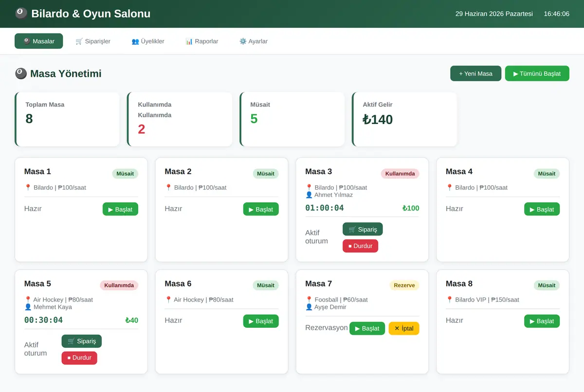Click the date 29 Haziran 2026 Pazartesi
Viewport: 584px width, 392px height.
[494, 14]
